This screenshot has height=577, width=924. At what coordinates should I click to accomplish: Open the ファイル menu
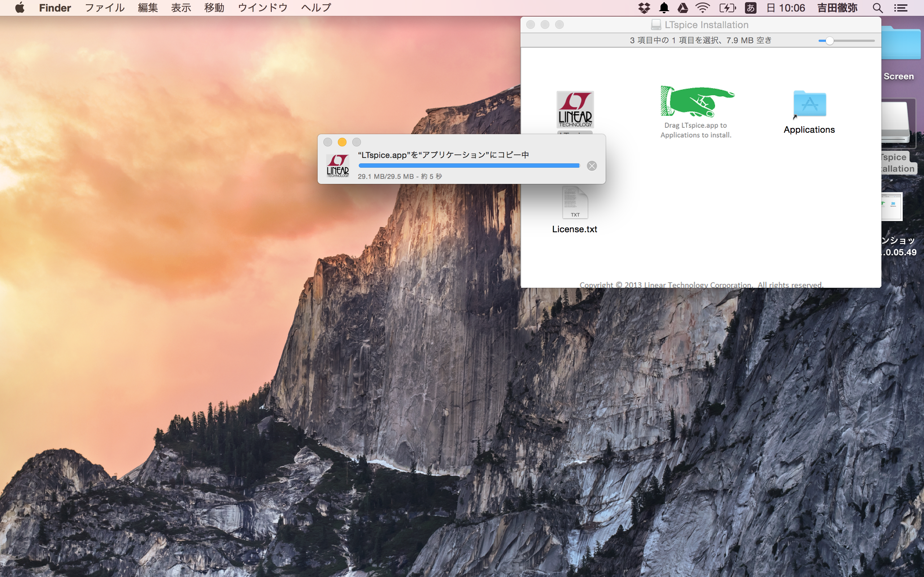[x=104, y=8]
